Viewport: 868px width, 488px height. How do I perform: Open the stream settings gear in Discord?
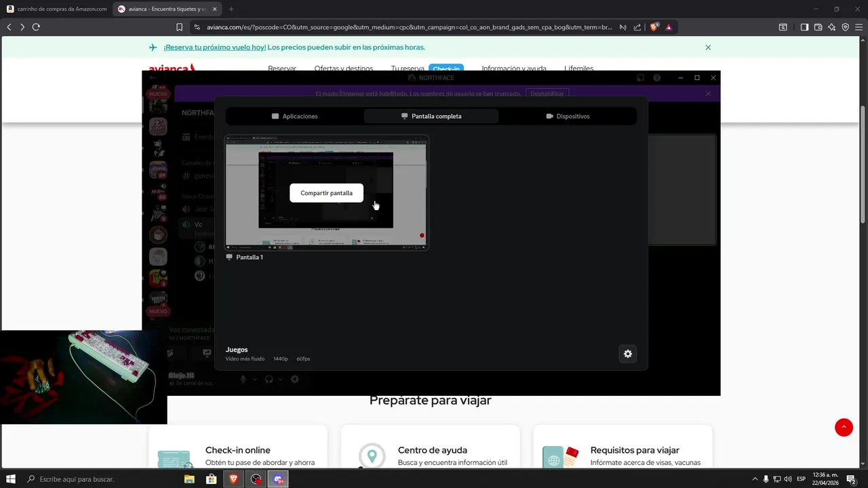[628, 354]
